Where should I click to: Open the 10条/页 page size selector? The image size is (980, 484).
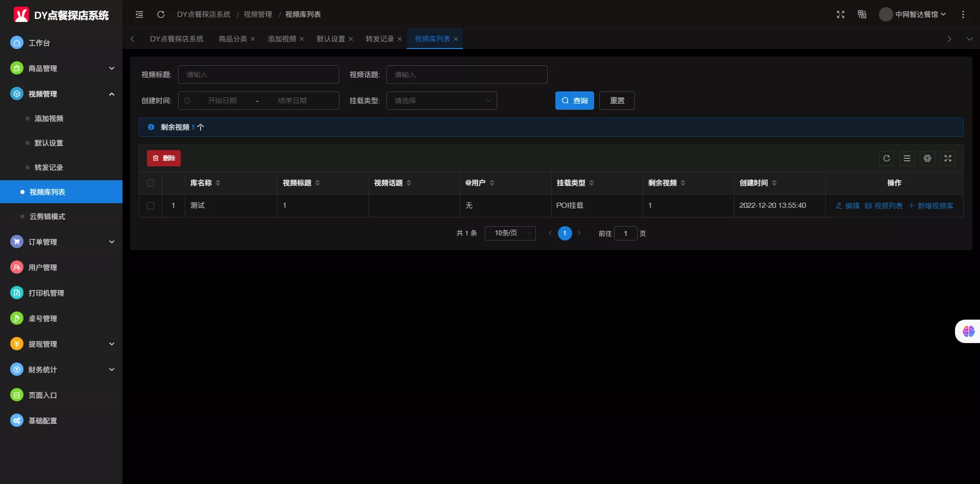pos(510,233)
